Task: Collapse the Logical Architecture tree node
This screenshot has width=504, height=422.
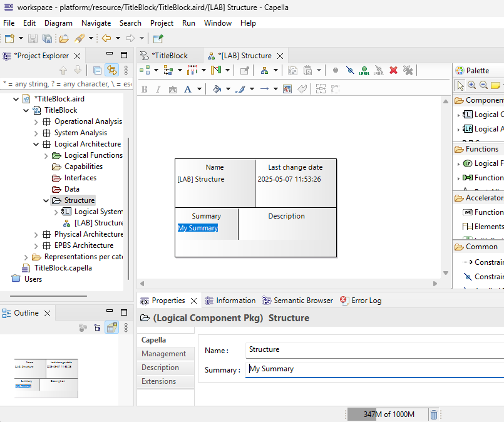Action: 36,144
